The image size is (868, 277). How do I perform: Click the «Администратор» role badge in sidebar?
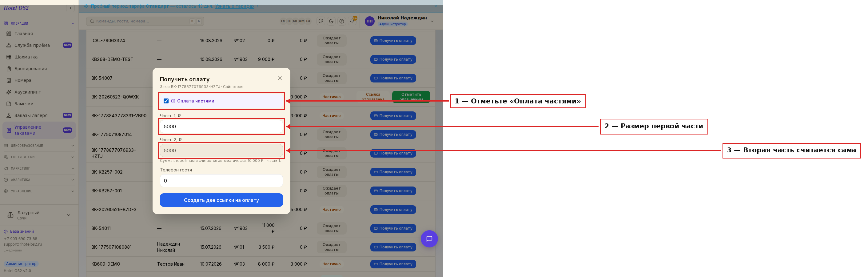(21, 263)
